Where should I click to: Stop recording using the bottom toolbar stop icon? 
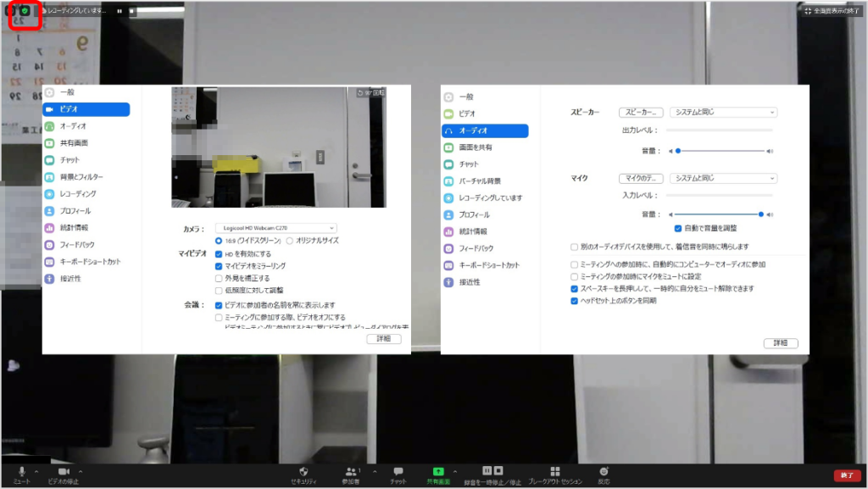(498, 470)
